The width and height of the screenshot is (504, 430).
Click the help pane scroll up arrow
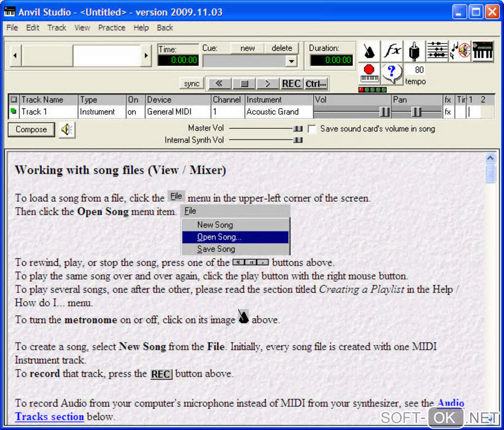coord(490,158)
